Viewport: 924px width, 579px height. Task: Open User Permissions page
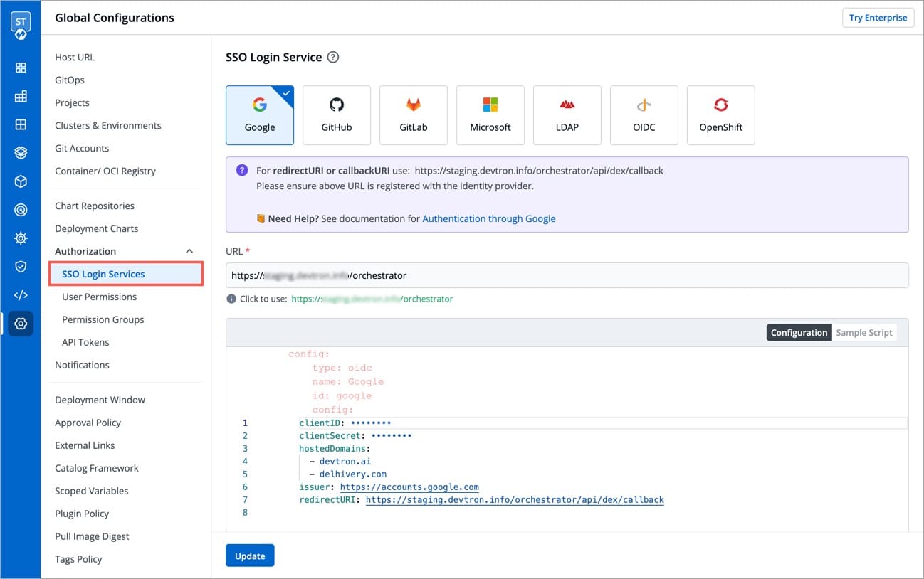point(100,297)
